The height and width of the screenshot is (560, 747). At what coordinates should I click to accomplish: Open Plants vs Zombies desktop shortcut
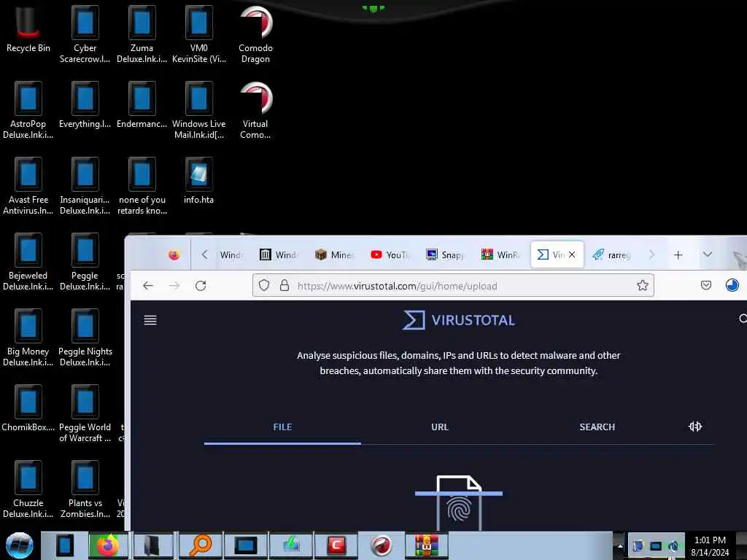(85, 489)
